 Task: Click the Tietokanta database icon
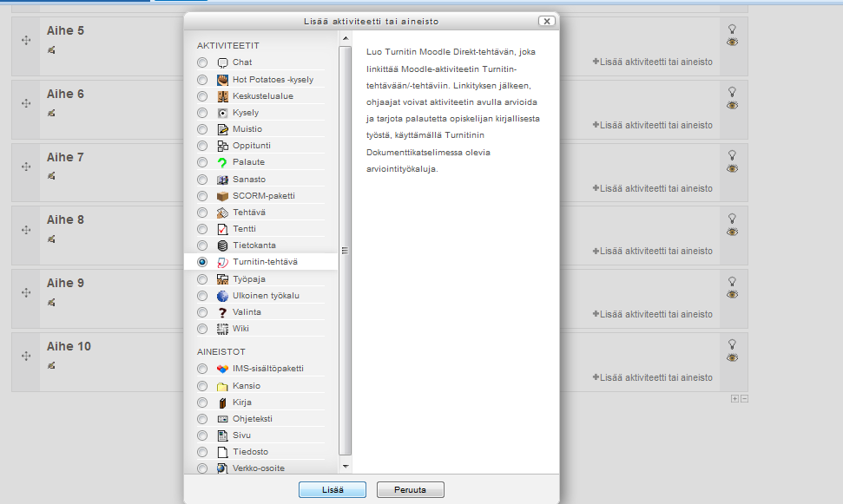222,245
